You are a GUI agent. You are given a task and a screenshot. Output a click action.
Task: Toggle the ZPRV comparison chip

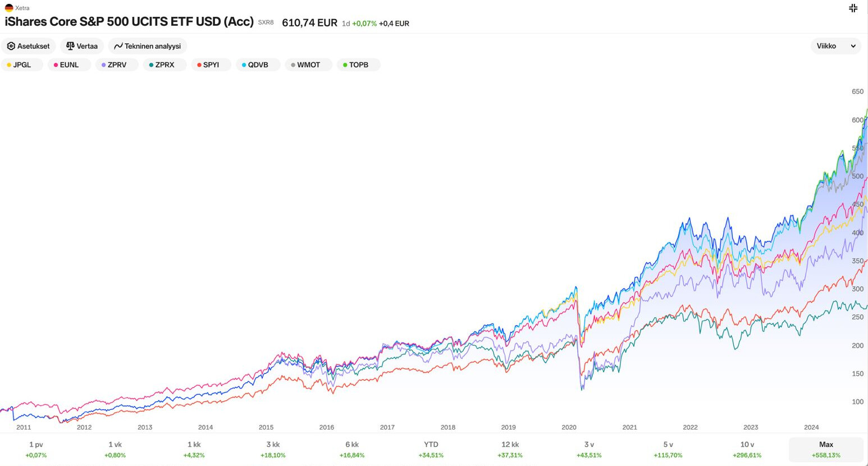click(x=117, y=65)
